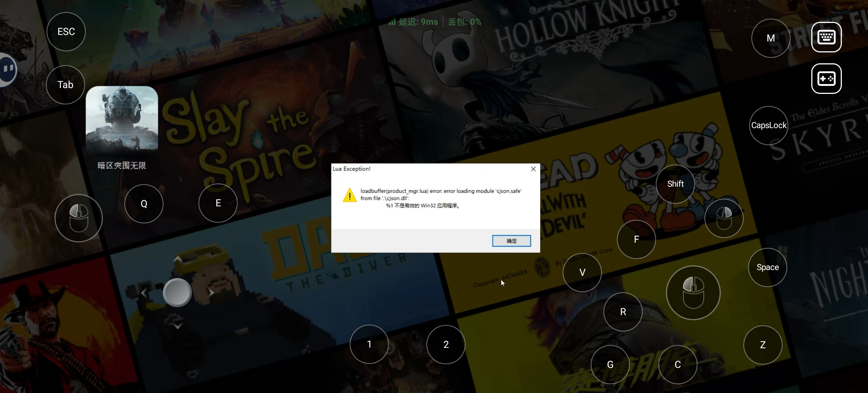This screenshot has height=393, width=868.
Task: Tap the CapsLock virtual key
Action: (x=769, y=126)
